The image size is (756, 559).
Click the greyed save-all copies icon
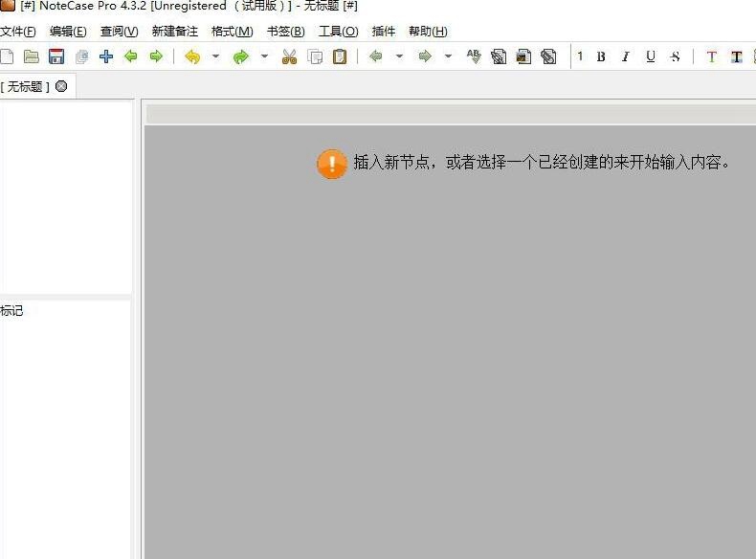point(81,56)
